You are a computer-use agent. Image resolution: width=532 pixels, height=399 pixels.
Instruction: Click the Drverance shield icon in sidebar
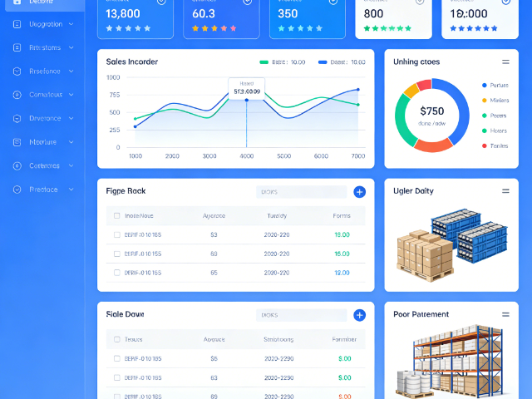point(17,118)
